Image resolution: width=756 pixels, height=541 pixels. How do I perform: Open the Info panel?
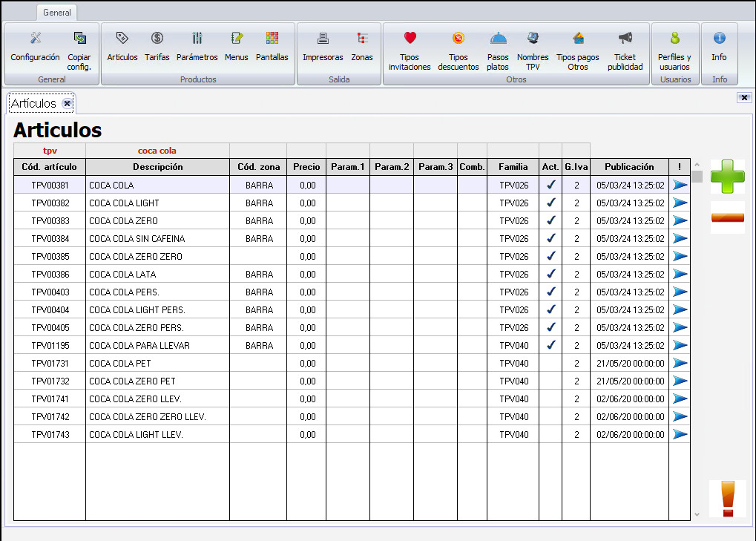click(719, 47)
